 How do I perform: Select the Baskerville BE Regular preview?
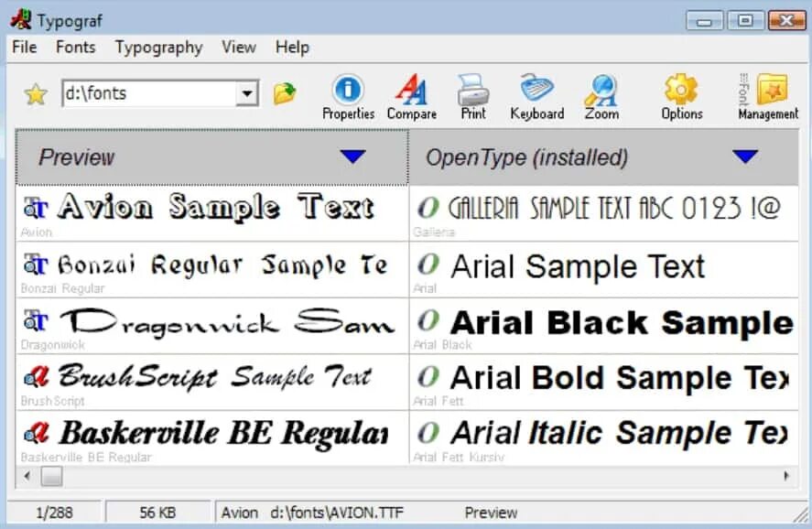tap(223, 433)
